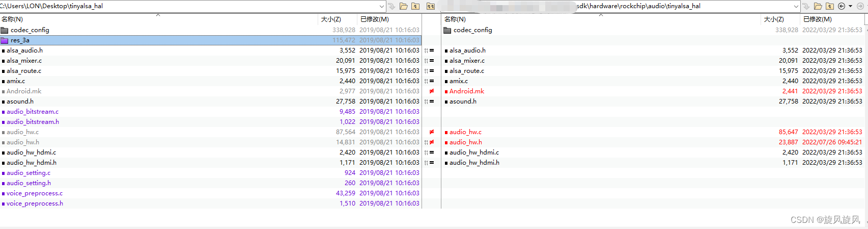
Task: Open left path history dropdown
Action: (382, 6)
